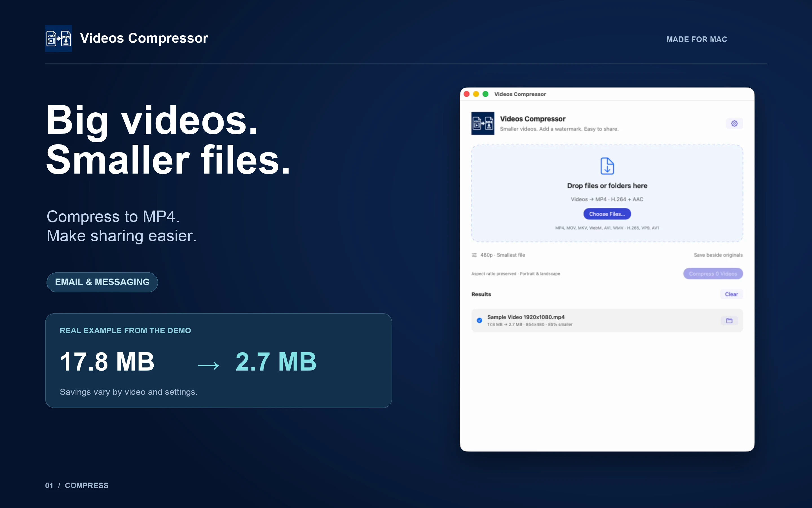
Task: Reveal Sample Video in folder icon
Action: pos(729,321)
